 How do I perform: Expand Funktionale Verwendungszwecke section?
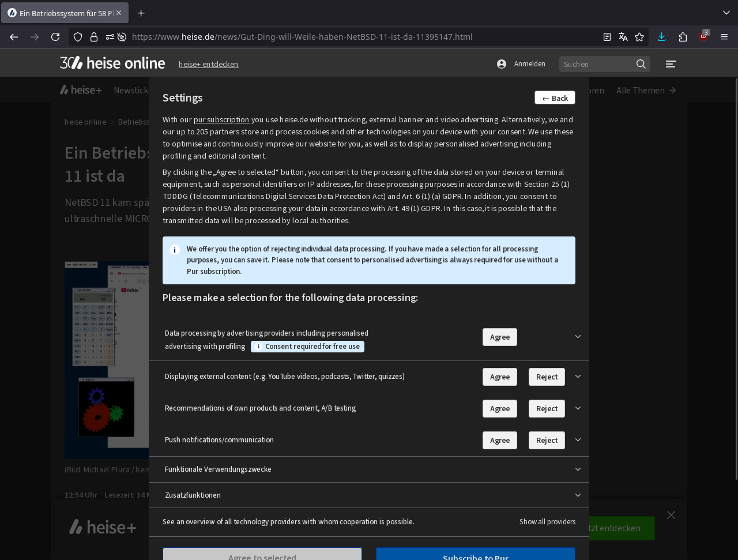(369, 469)
